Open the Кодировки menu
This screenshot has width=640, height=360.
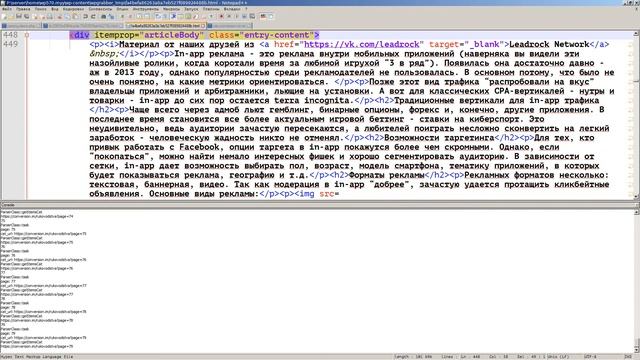[x=73, y=9]
